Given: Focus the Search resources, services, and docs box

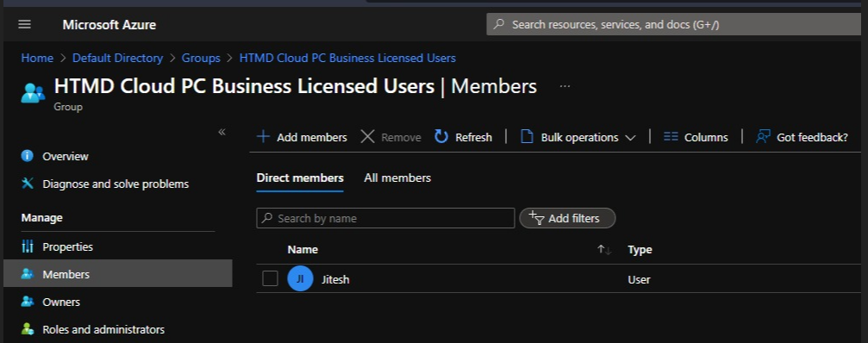Looking at the screenshot, I should click(673, 24).
